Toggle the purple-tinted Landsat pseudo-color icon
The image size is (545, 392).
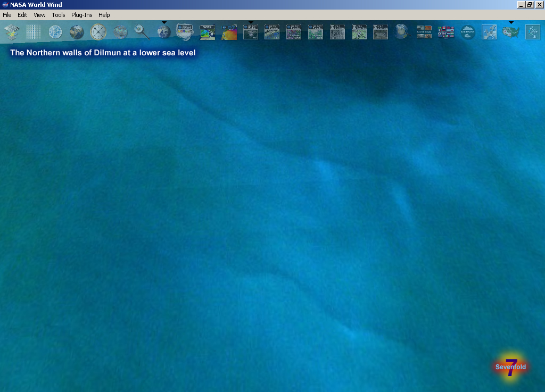point(294,32)
